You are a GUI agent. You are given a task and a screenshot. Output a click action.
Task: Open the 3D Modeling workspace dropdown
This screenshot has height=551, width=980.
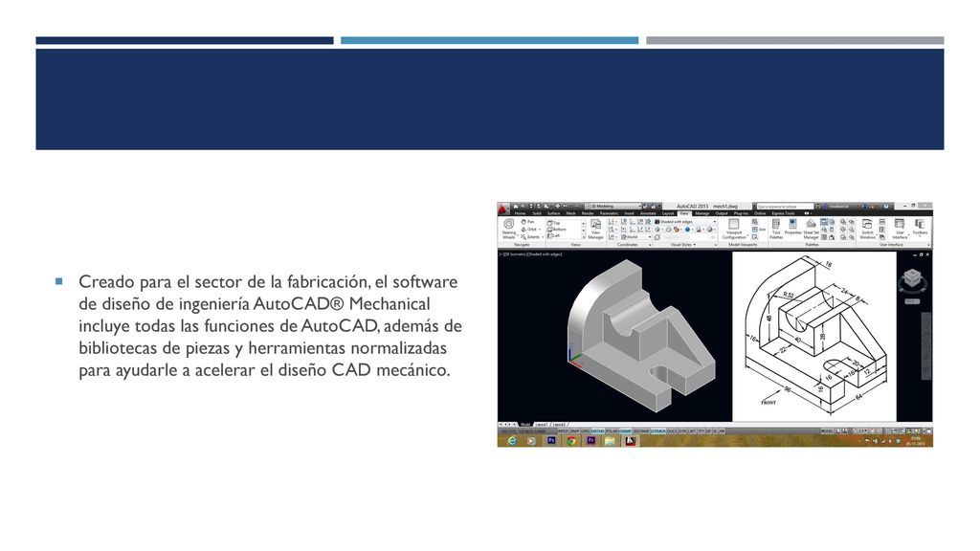click(613, 207)
